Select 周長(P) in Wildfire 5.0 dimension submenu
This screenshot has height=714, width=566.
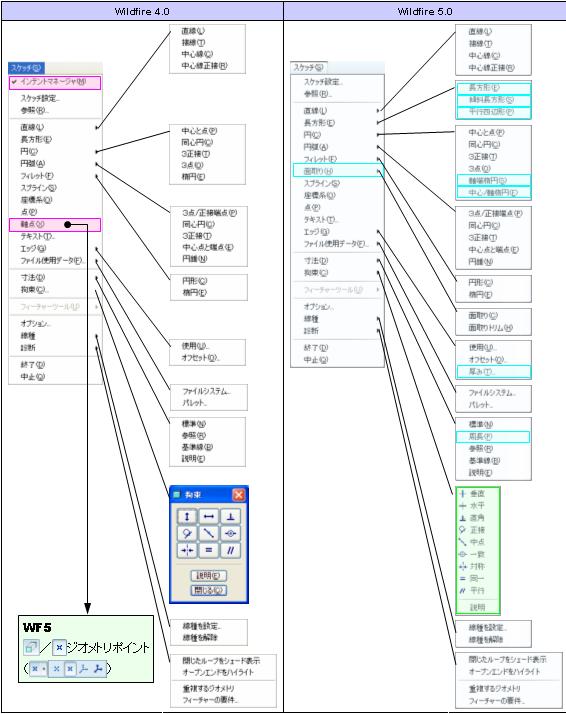coord(493,437)
